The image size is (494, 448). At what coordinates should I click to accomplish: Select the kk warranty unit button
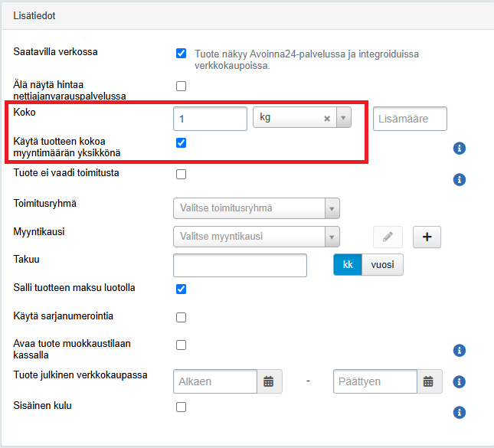click(x=347, y=265)
